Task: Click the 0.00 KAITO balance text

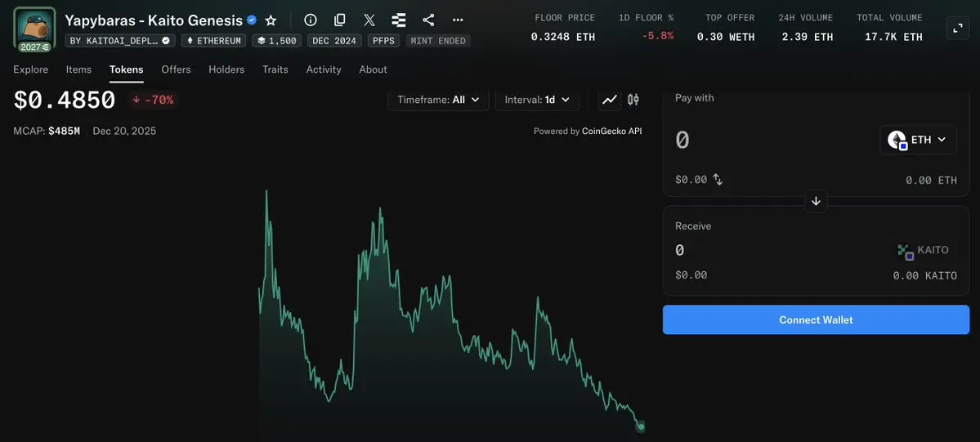Action: (x=924, y=275)
